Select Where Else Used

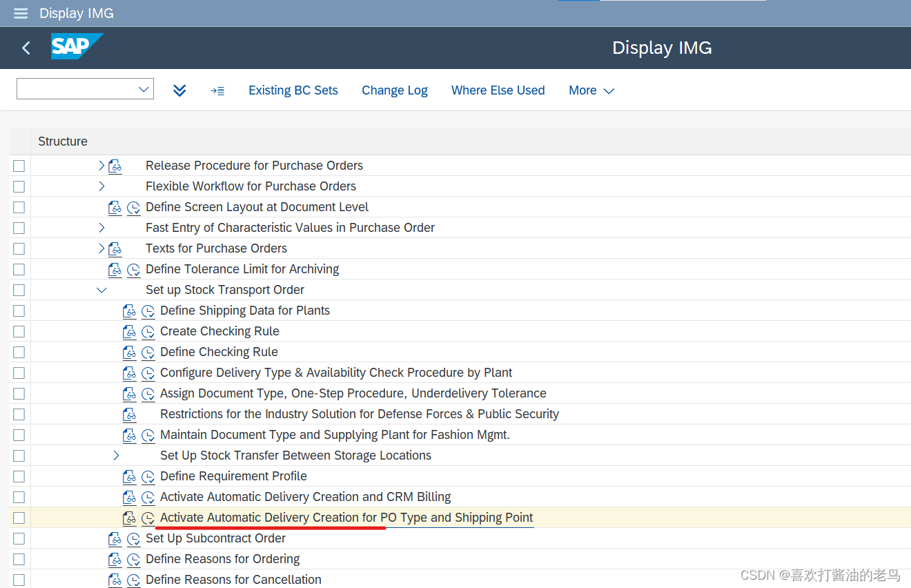coord(498,90)
